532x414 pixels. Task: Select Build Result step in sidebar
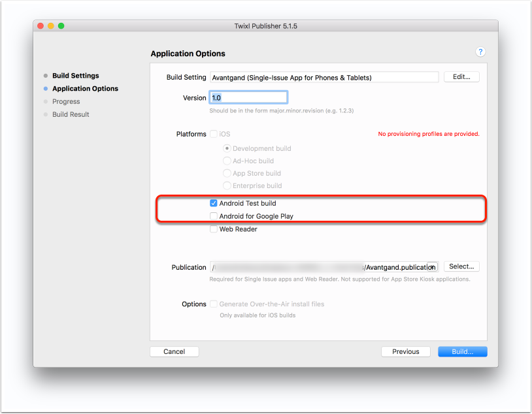click(x=71, y=114)
